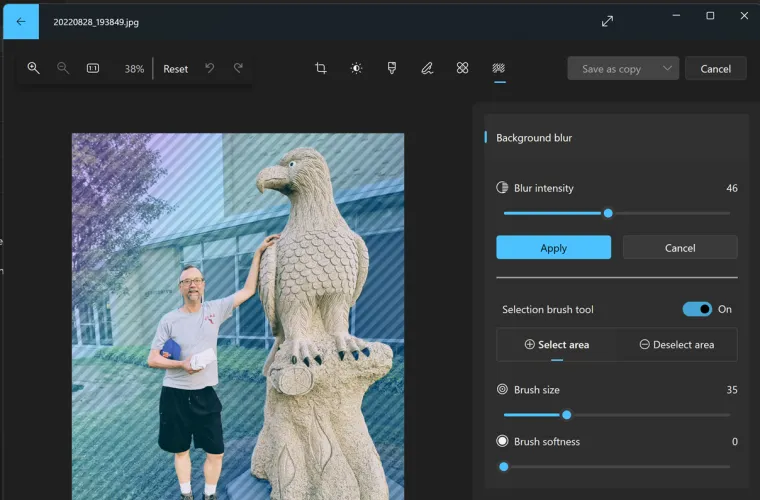Image resolution: width=760 pixels, height=500 pixels.
Task: Zoom out of the photo
Action: (63, 68)
